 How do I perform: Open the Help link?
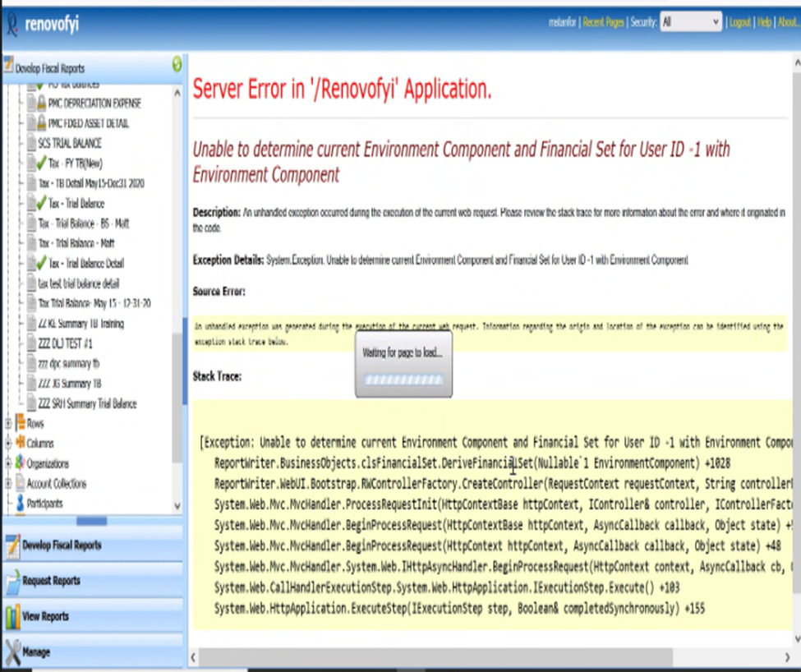[x=764, y=22]
